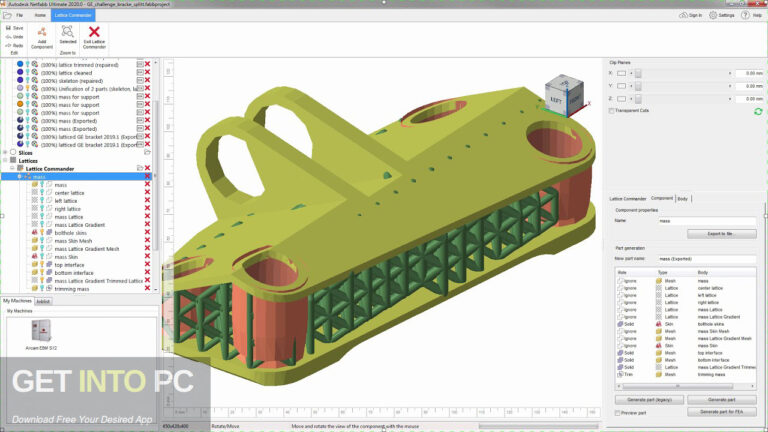768x432 pixels.
Task: Toggle visibility key of 'bolthole skins' body
Action: pos(42,233)
